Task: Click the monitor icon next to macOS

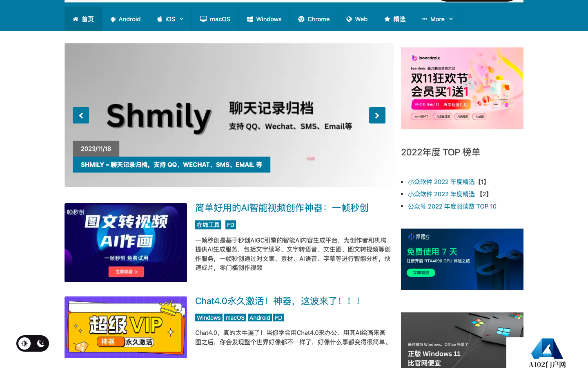Action: tap(203, 19)
